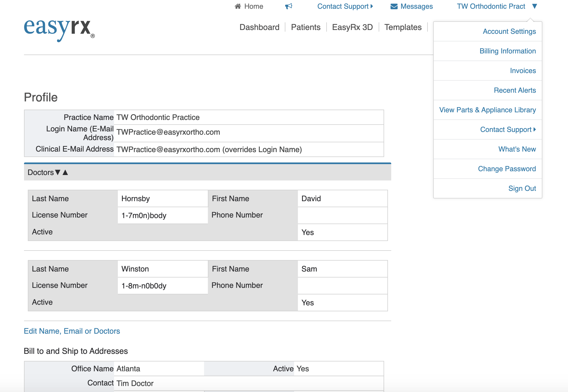Open Invoices from account menu
Image resolution: width=568 pixels, height=392 pixels.
523,71
